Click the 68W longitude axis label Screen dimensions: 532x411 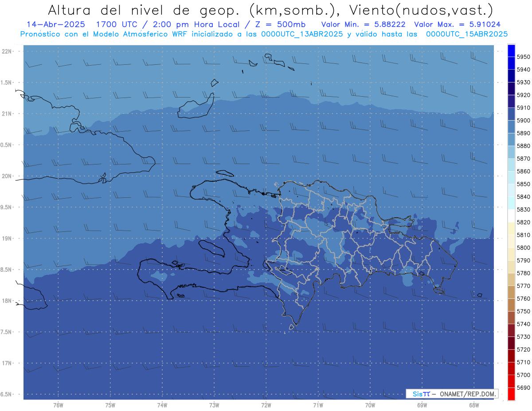[x=474, y=405]
